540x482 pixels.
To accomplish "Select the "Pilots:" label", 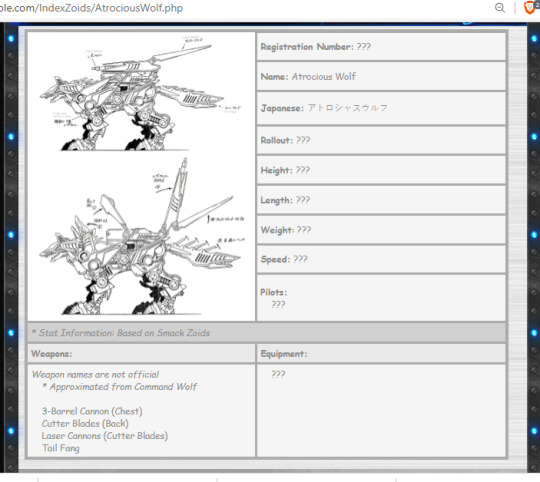I will click(274, 292).
